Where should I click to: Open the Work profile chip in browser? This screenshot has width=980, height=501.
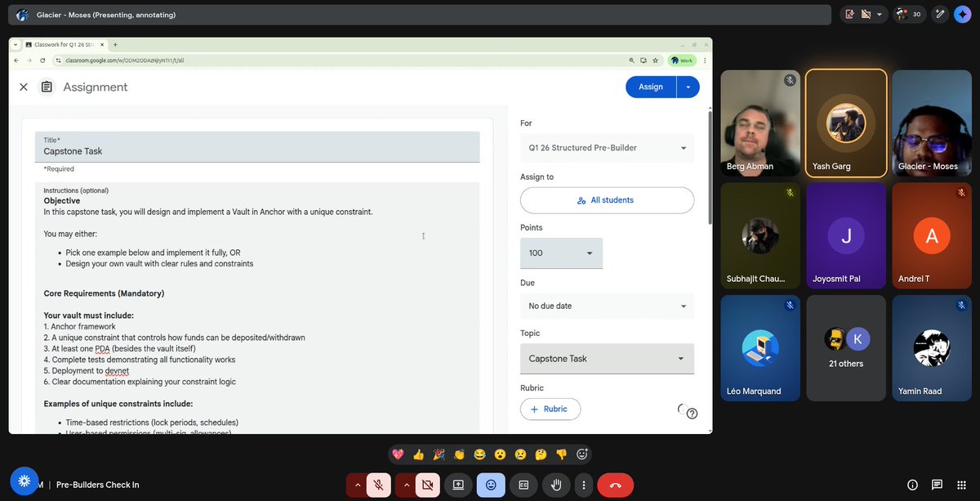tap(680, 60)
